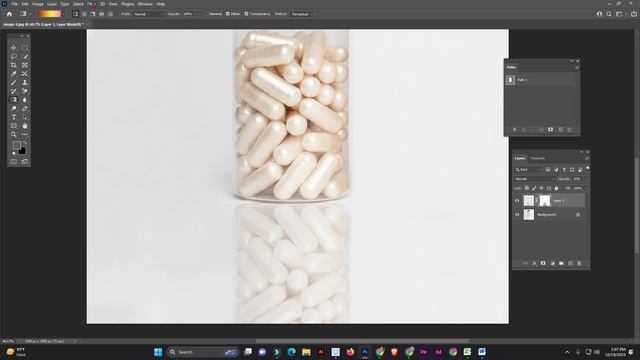Uncheck the Transparency checkbox
The height and width of the screenshot is (360, 640).
[246, 14]
